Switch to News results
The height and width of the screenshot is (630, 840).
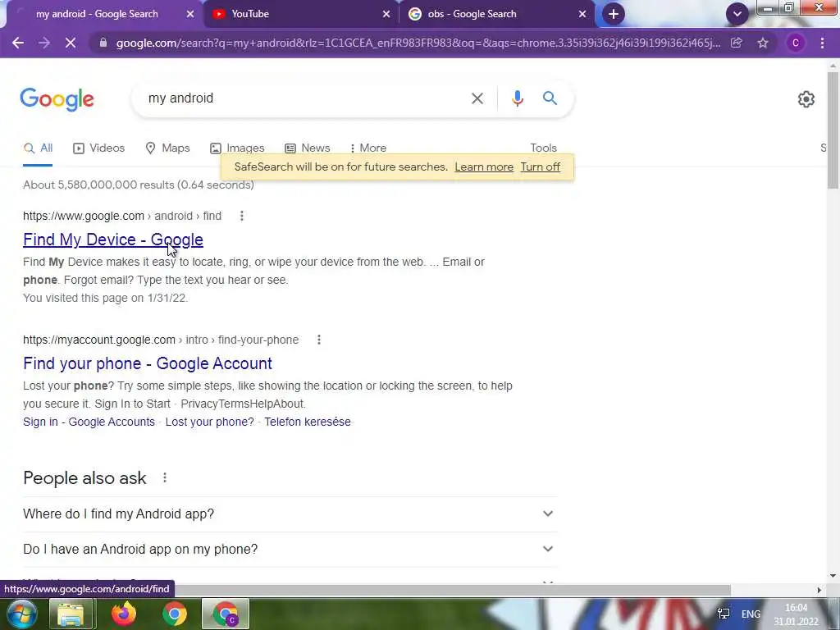(x=308, y=148)
